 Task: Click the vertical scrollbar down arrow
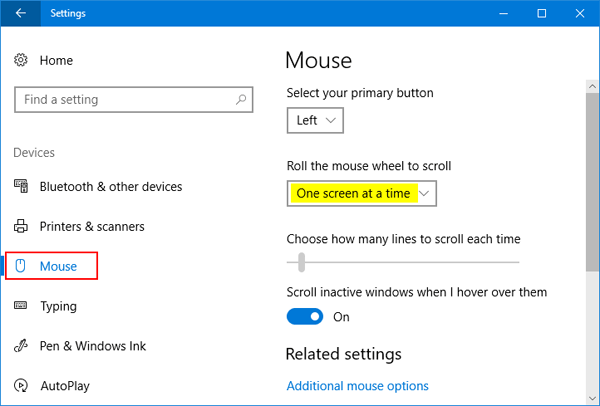click(x=591, y=398)
